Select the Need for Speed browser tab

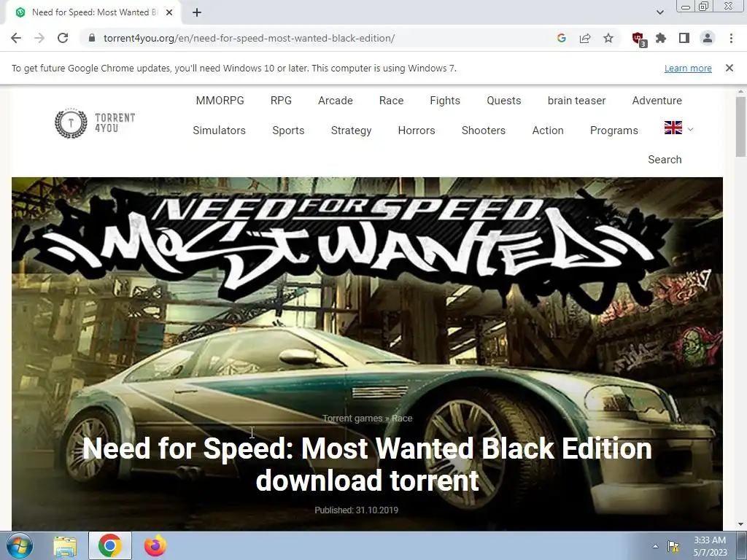pos(94,12)
